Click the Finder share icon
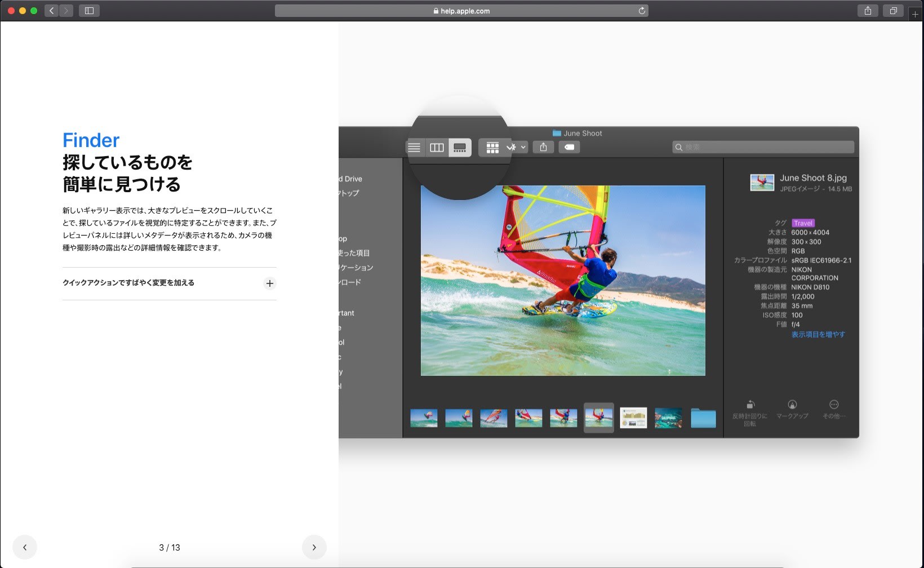 (543, 147)
